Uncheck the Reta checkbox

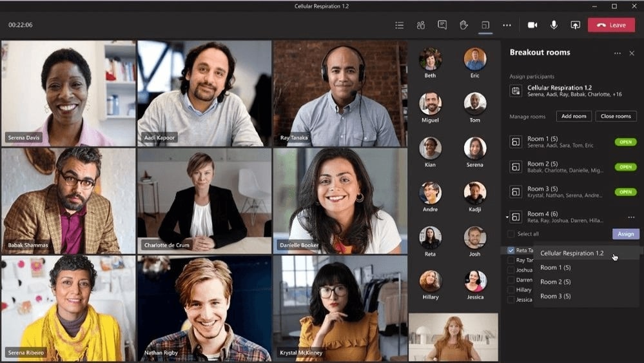(x=511, y=250)
